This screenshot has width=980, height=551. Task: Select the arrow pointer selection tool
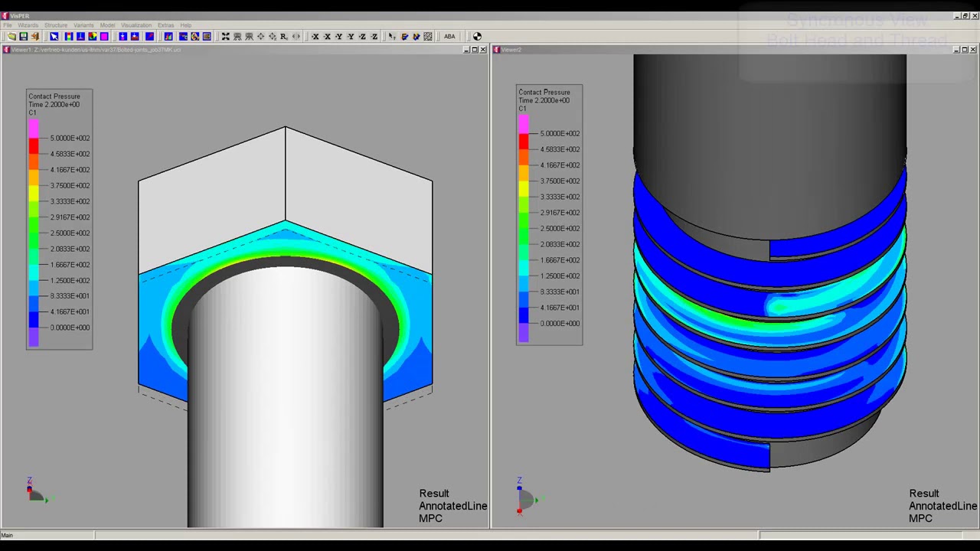[x=54, y=36]
